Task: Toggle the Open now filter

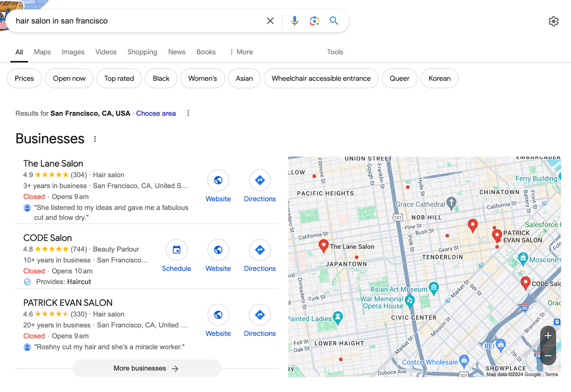Action: click(69, 78)
